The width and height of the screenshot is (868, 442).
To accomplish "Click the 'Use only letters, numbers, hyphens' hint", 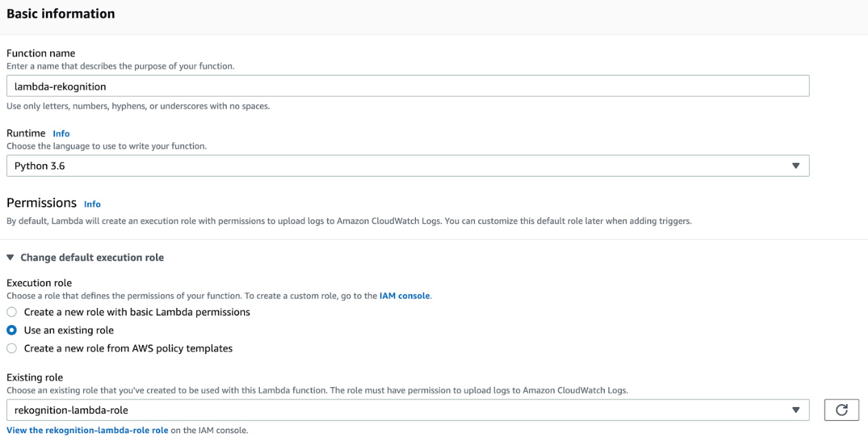I will tap(138, 107).
